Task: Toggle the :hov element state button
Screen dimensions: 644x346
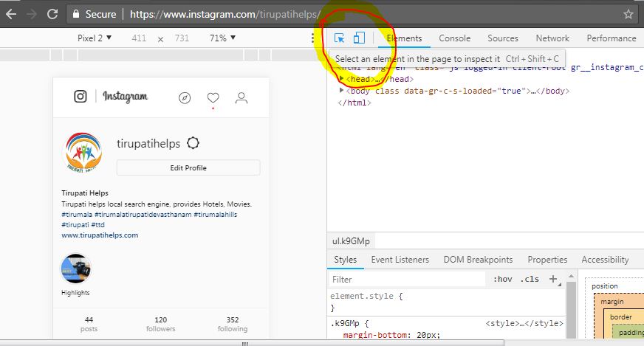Action: 503,279
